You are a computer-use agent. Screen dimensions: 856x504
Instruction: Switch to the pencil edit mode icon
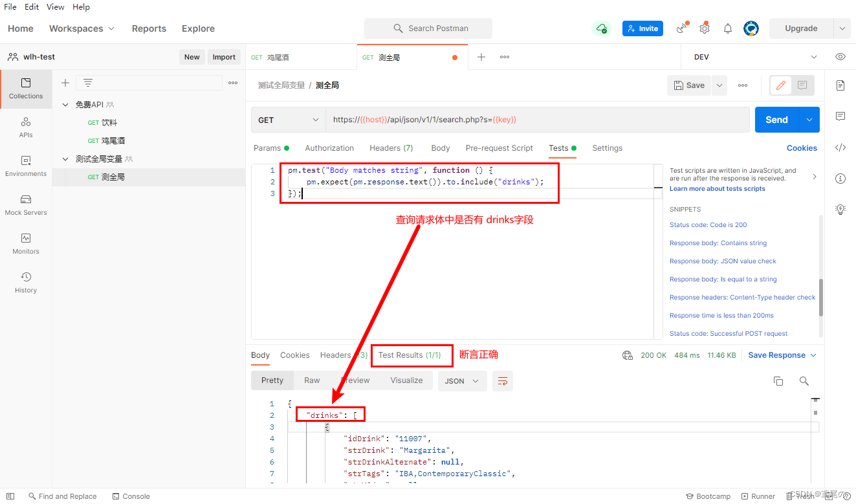click(781, 85)
